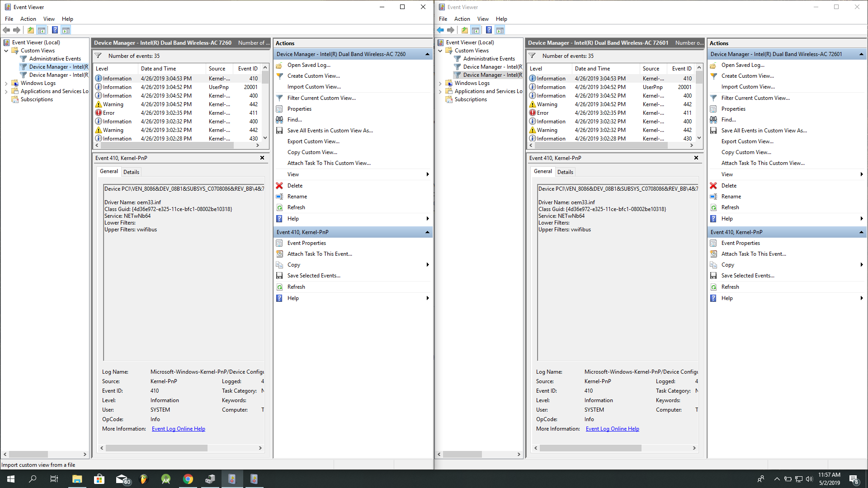Click the red Delete X icon in left Actions pane
This screenshot has width=868, height=488.
pos(279,186)
